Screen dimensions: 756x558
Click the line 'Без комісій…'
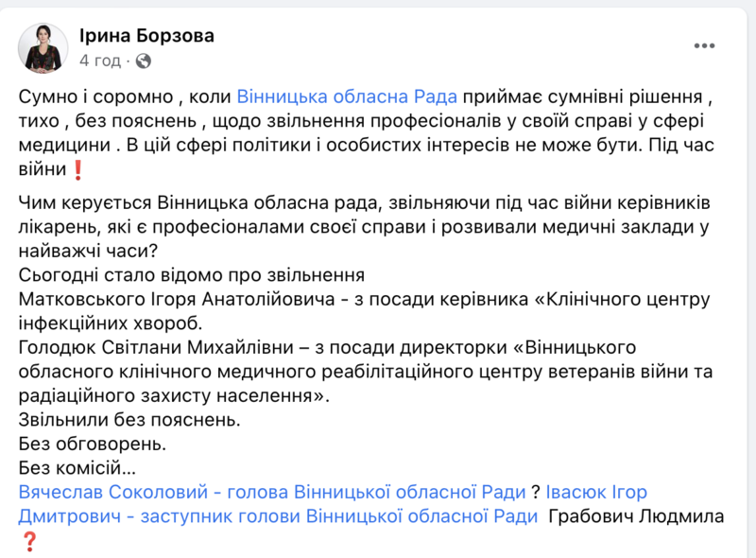coord(77,468)
